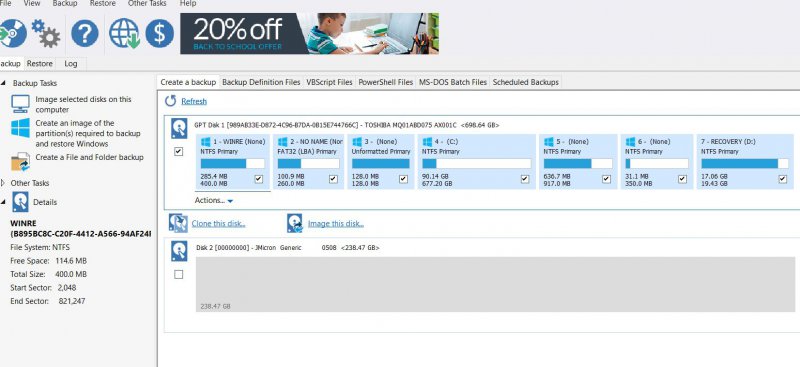Click the Refresh arrow icon

pyautogui.click(x=170, y=101)
